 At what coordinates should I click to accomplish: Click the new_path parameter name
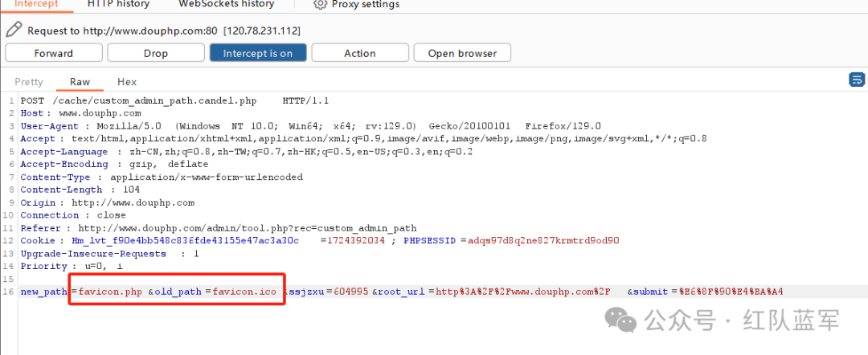[43, 292]
